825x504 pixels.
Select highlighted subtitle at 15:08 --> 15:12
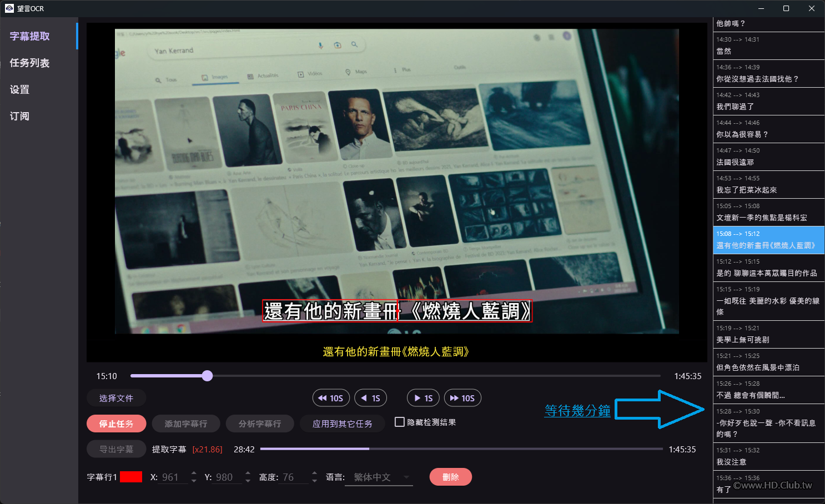point(768,240)
